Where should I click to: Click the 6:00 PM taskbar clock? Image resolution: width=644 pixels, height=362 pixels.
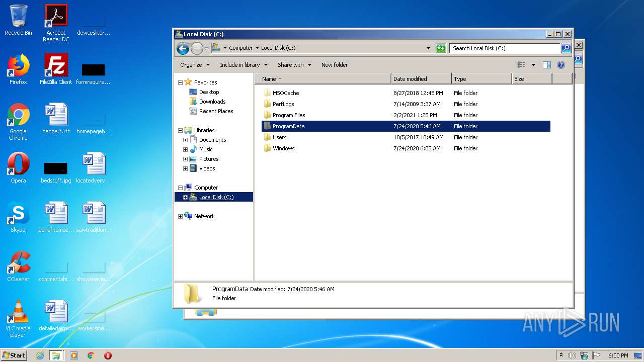pos(618,355)
